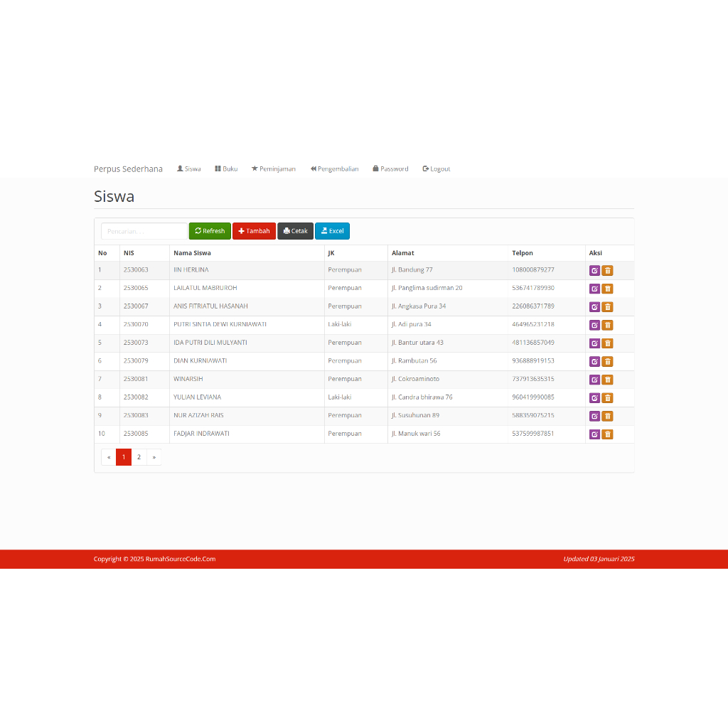This screenshot has width=728, height=728.
Task: Focus the Pencarian search field
Action: click(x=144, y=231)
